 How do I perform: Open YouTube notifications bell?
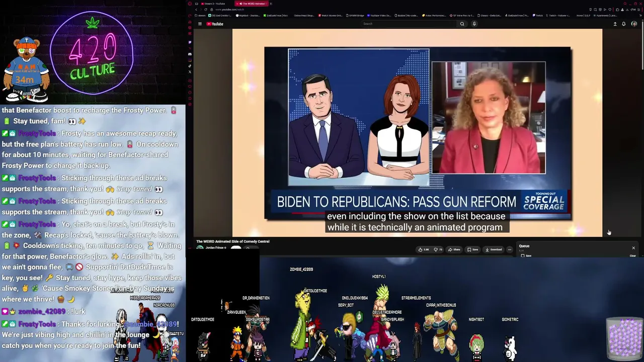coord(623,24)
